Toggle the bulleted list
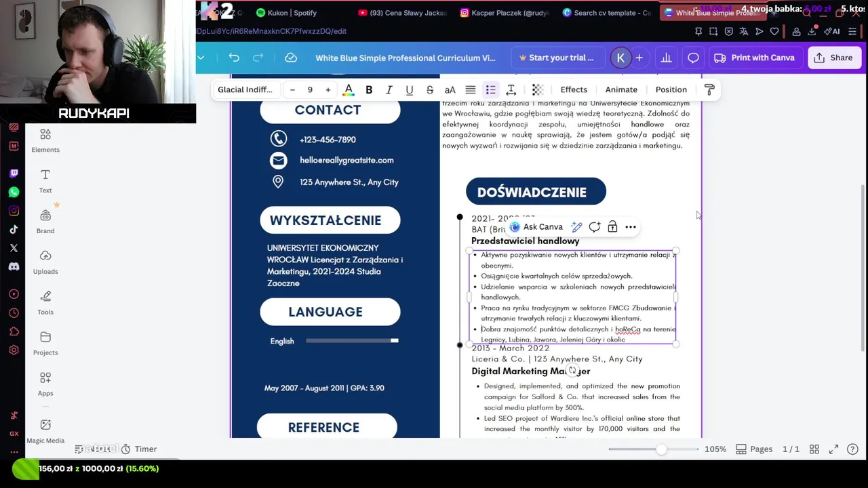868x488 pixels. click(490, 89)
